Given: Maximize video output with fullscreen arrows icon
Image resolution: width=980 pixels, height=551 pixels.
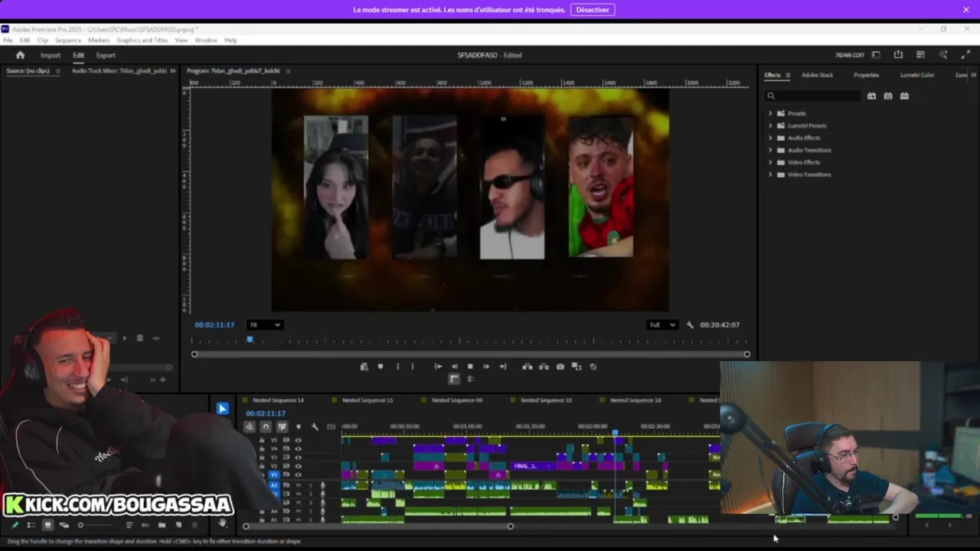Looking at the screenshot, I should 965,55.
